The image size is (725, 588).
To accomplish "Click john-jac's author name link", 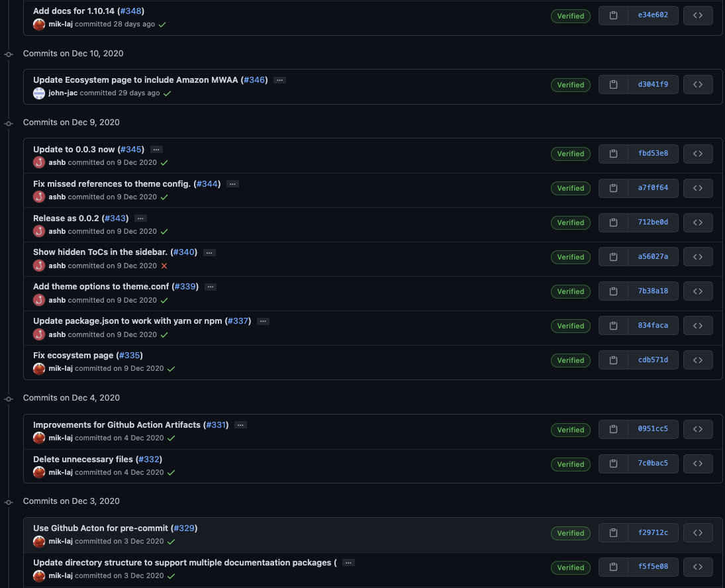I will [x=64, y=93].
